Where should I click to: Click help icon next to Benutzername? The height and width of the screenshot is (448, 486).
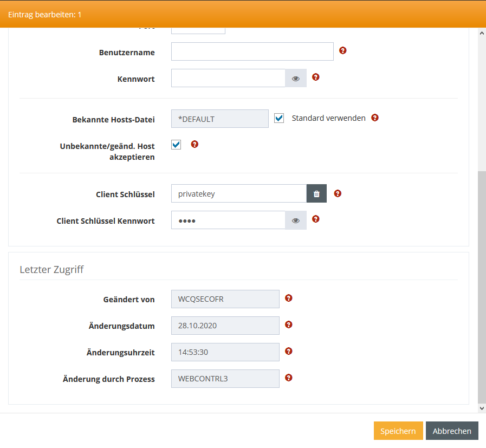tap(342, 51)
